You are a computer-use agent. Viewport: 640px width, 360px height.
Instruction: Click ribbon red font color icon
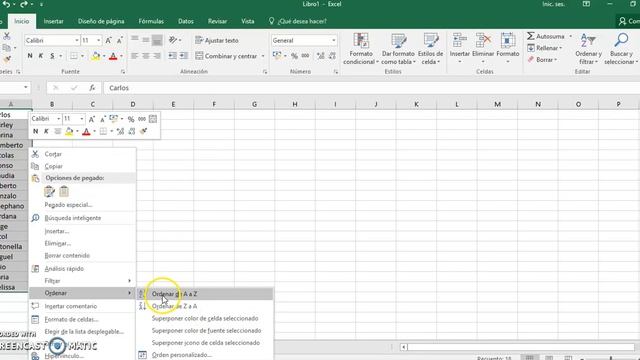[113, 56]
